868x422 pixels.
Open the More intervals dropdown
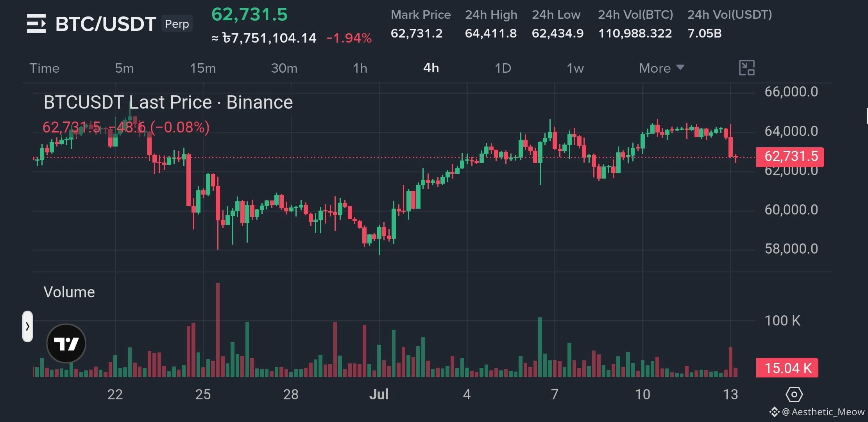[x=662, y=68]
